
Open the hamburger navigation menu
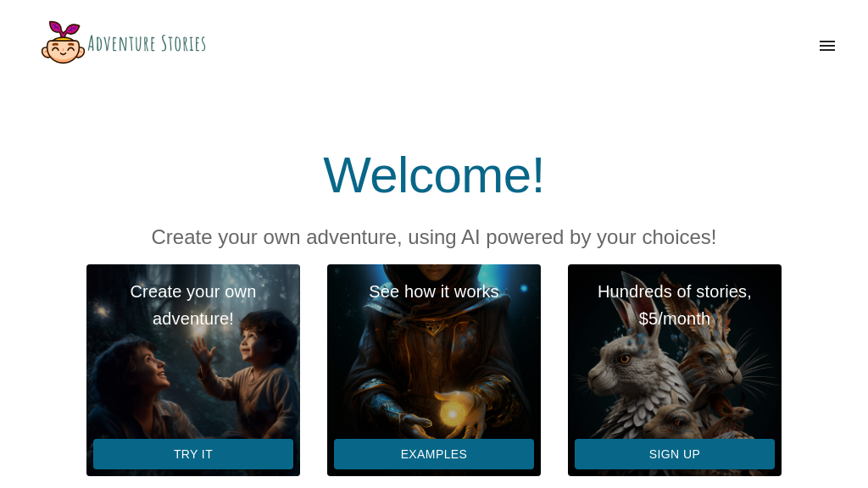click(827, 46)
